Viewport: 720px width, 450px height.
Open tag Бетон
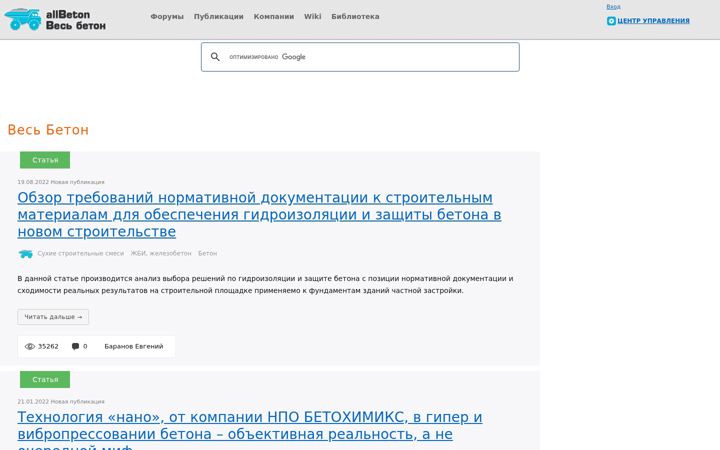(208, 253)
